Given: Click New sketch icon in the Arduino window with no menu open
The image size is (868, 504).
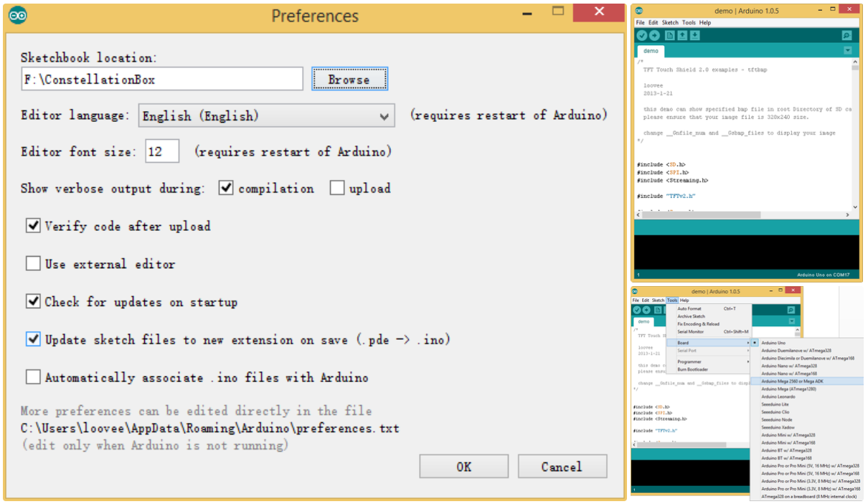Looking at the screenshot, I should point(670,35).
